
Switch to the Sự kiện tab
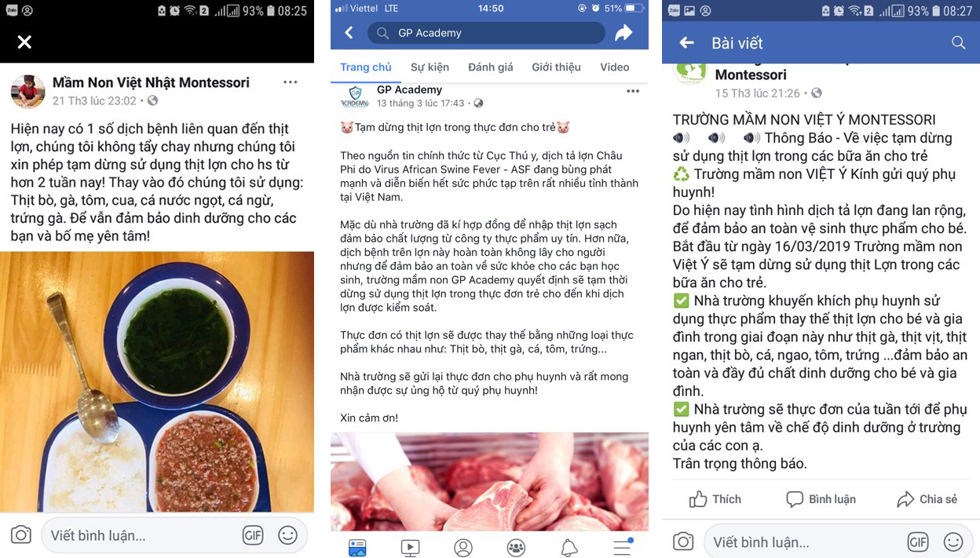[x=430, y=67]
